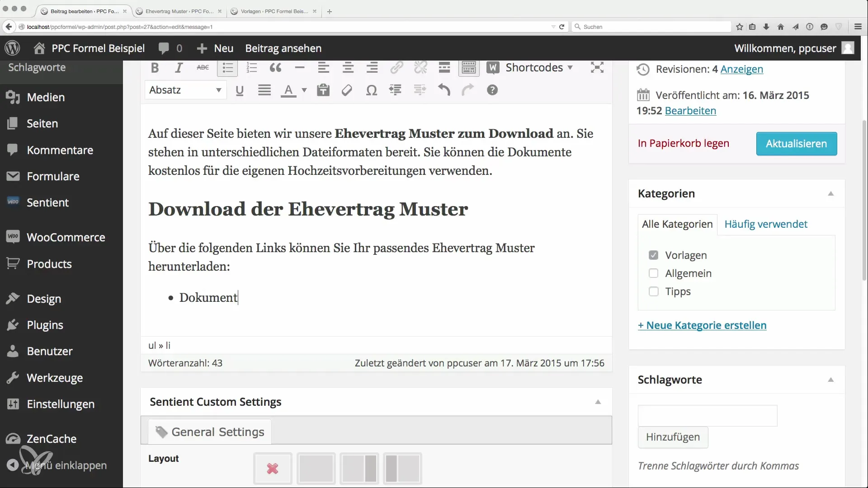868x488 pixels.
Task: Toggle the bulleted list button
Action: tap(227, 68)
